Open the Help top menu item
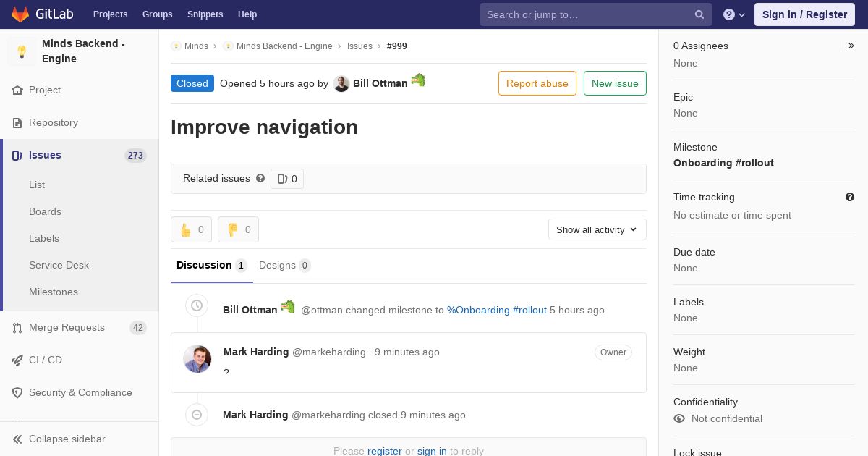The width and height of the screenshot is (868, 456). pos(247,14)
